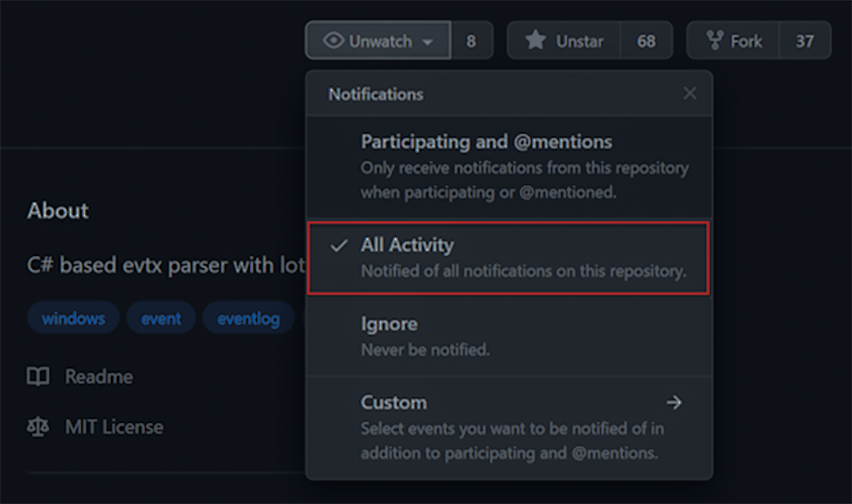Screen dimensions: 852x504
Task: Click the windows topic tag
Action: 73,318
